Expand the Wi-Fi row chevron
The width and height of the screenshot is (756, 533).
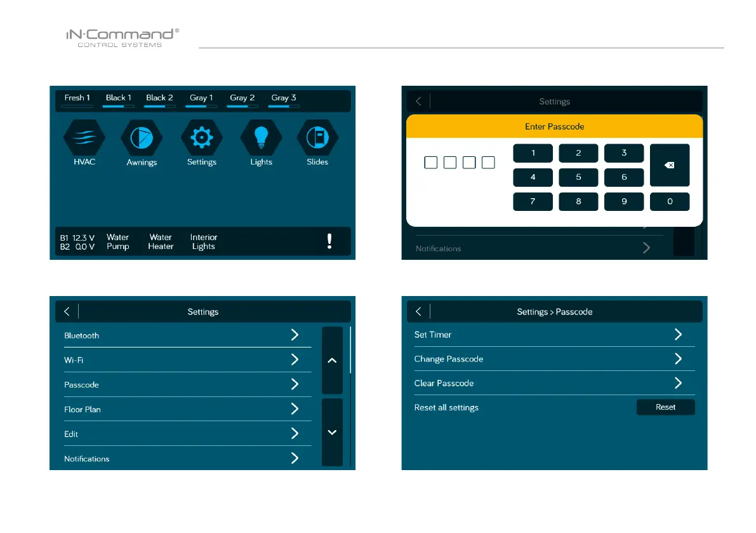click(x=295, y=360)
